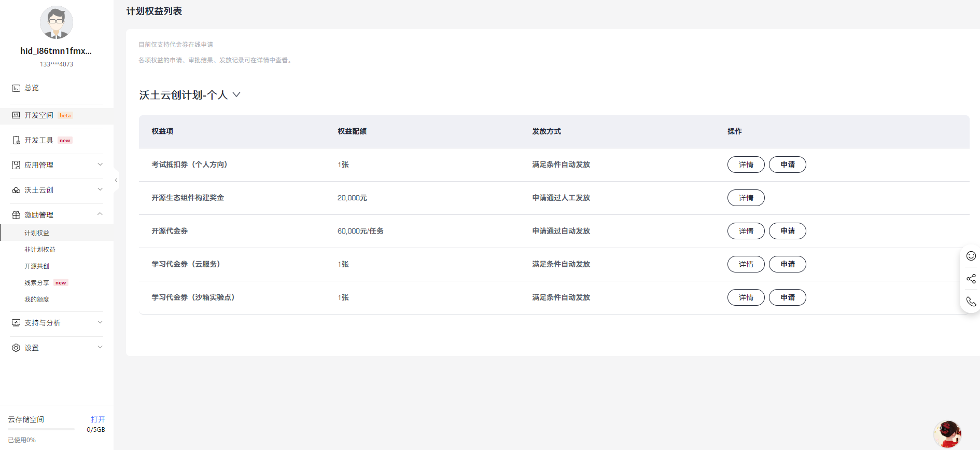Click the 开发空间 laptop icon
The height and width of the screenshot is (450, 980).
coord(16,115)
